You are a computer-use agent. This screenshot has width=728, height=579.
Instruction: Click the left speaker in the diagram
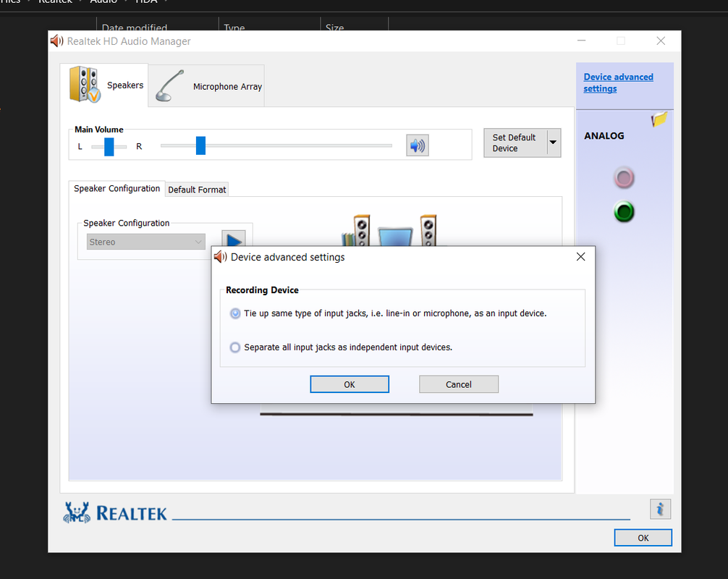(361, 230)
